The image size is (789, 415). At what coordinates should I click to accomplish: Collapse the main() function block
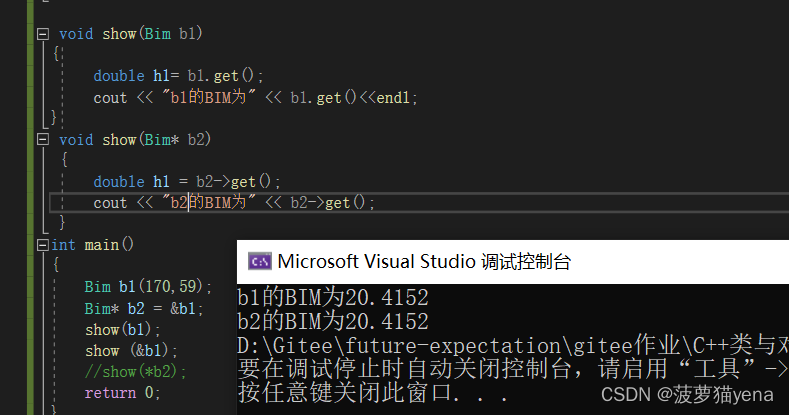click(x=43, y=245)
